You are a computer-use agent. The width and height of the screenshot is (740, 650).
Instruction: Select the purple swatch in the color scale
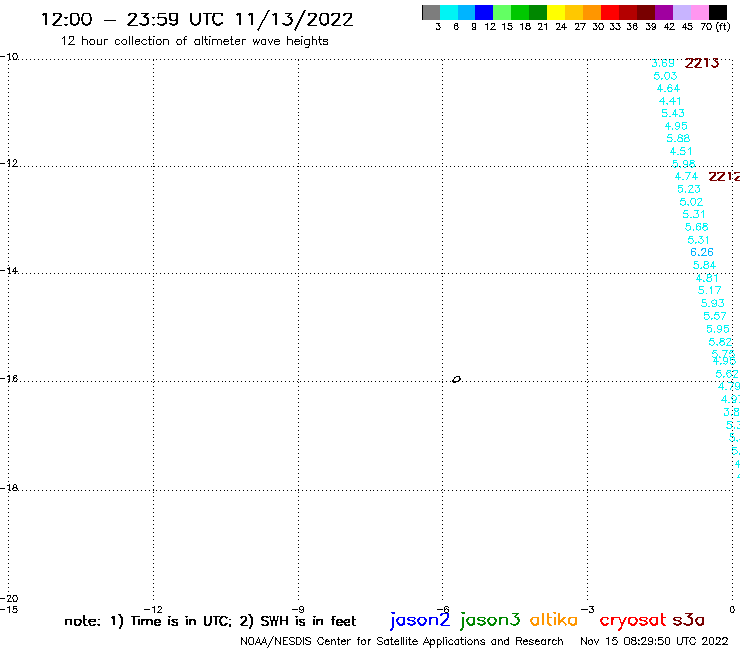[x=664, y=12]
